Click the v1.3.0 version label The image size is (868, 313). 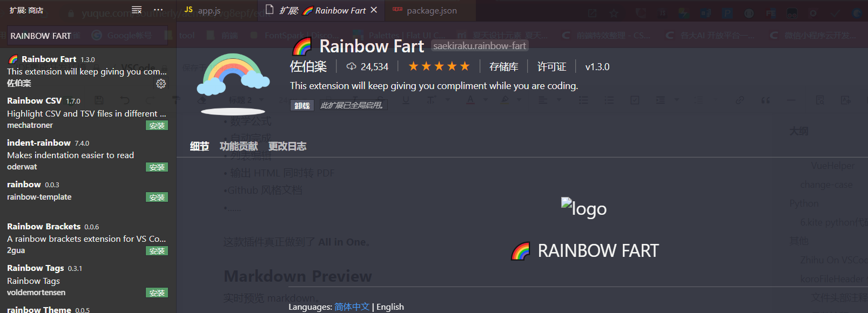[597, 67]
